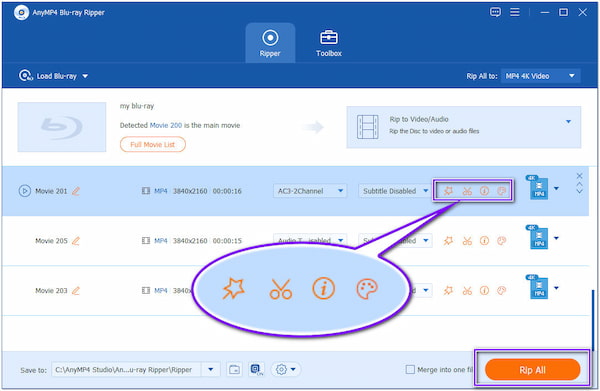This screenshot has height=391, width=600.
Task: Select the Blu-ray disc thumbnail
Action: pyautogui.click(x=62, y=127)
